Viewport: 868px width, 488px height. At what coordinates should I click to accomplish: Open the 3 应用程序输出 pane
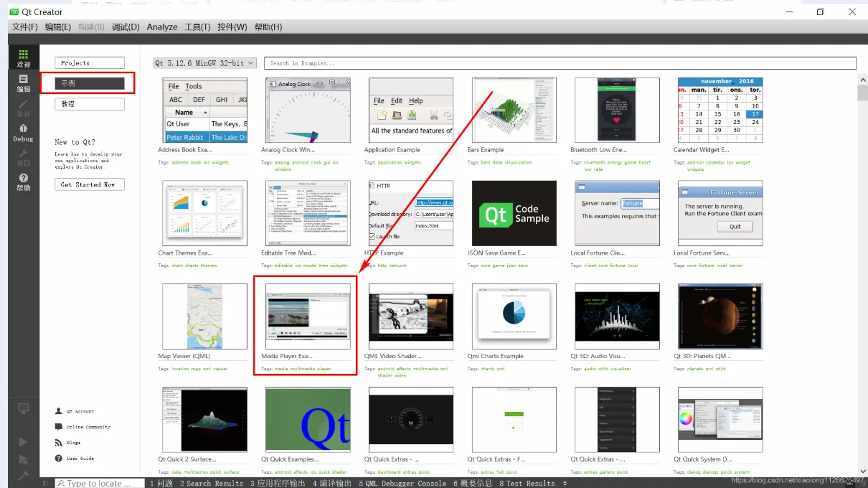click(279, 483)
